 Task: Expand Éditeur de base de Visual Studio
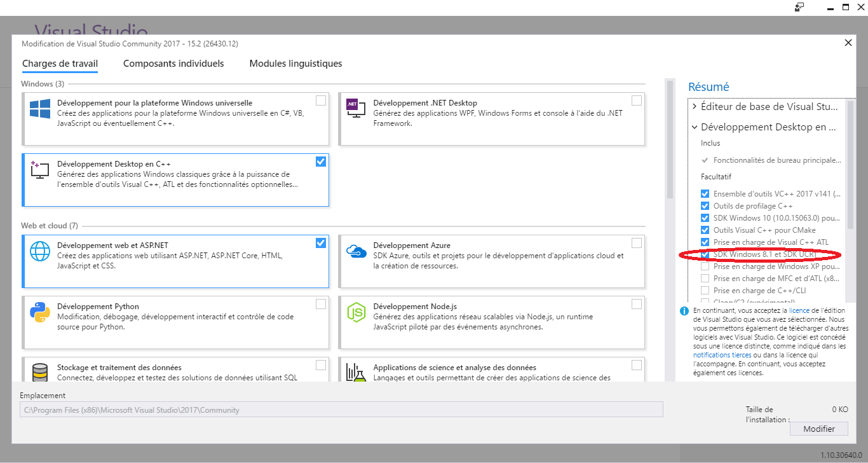695,107
